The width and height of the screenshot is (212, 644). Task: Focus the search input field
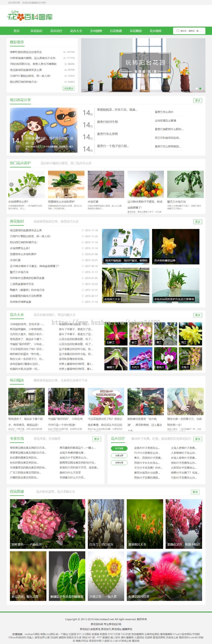191,31
